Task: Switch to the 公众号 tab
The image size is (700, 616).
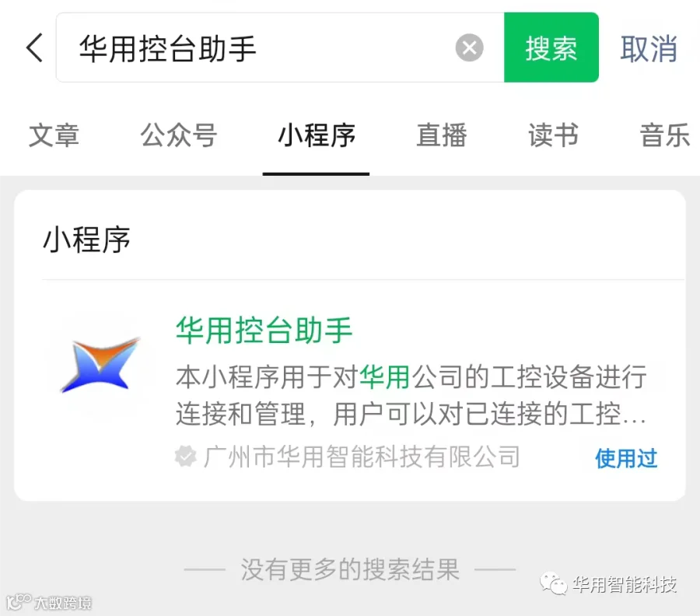Action: click(179, 135)
